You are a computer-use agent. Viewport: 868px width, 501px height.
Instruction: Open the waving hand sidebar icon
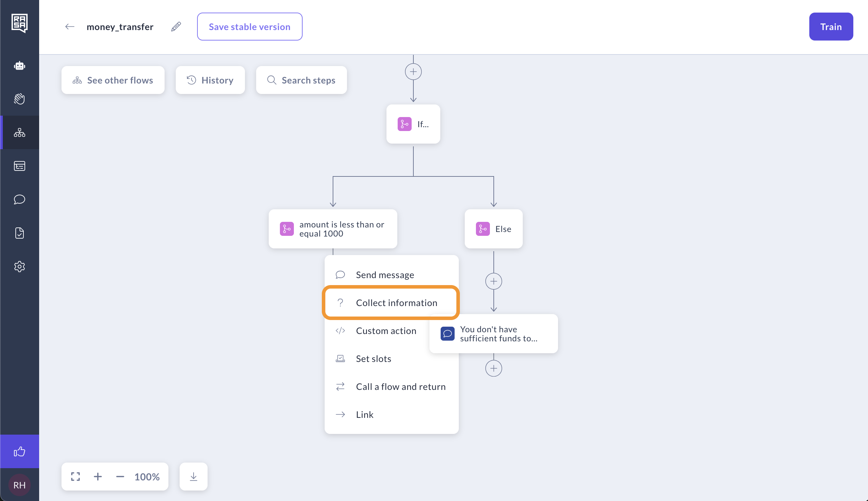[20, 99]
